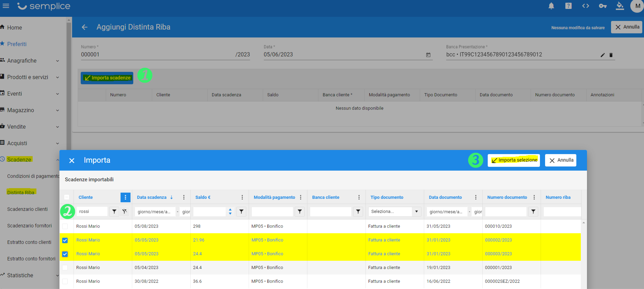
Task: Open the Saldo filter operator funnel
Action: coord(241,212)
